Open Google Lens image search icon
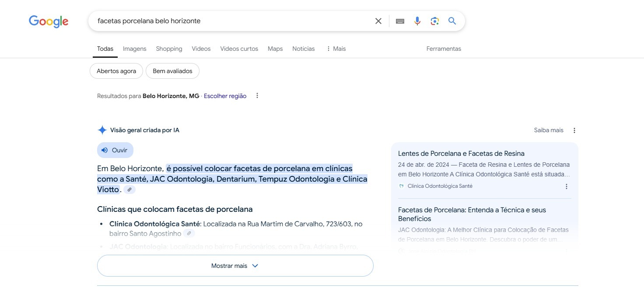Image resolution: width=644 pixels, height=295 pixels. coord(434,21)
